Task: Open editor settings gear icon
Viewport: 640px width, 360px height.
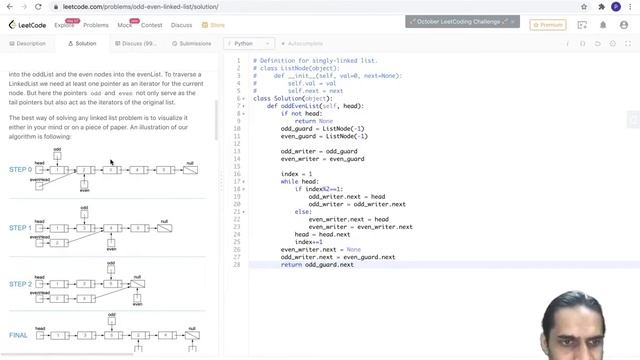Action: tap(613, 44)
